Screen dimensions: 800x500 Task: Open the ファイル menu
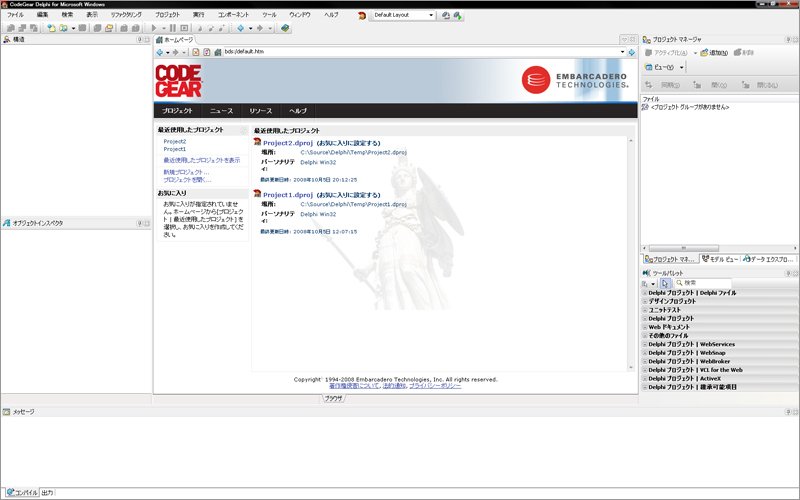coord(15,15)
